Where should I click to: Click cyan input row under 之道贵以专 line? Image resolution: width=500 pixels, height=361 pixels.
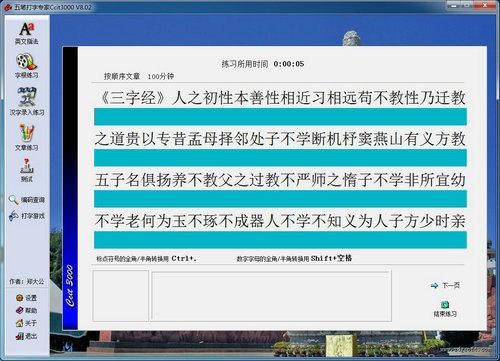(x=280, y=158)
